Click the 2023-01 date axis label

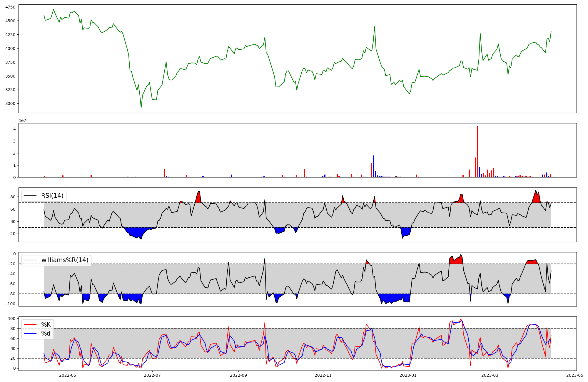(409, 375)
